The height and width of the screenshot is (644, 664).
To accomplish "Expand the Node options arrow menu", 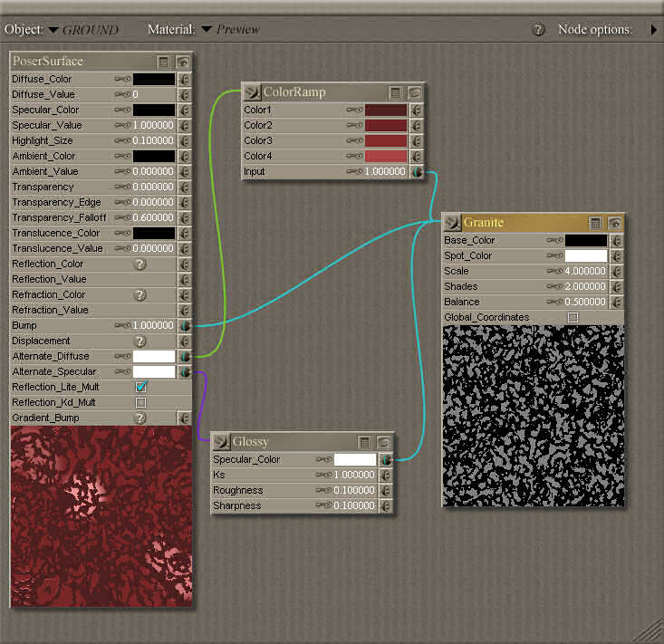I will (x=653, y=30).
